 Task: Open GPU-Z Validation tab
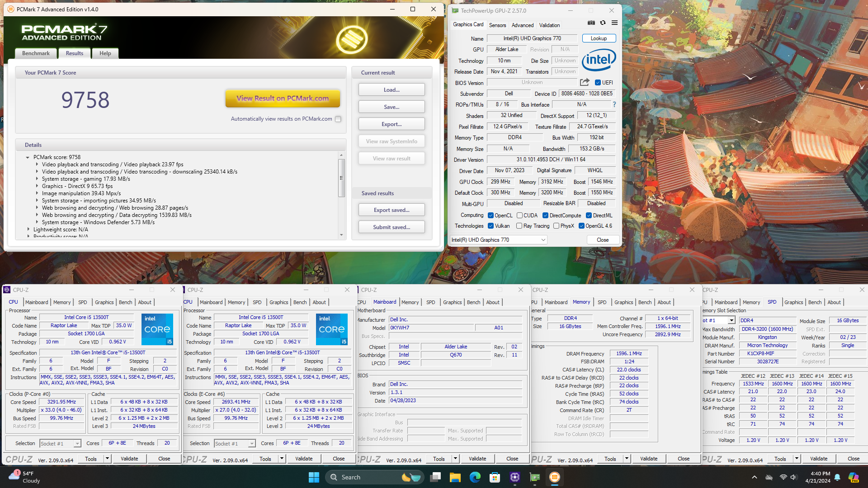(x=549, y=25)
